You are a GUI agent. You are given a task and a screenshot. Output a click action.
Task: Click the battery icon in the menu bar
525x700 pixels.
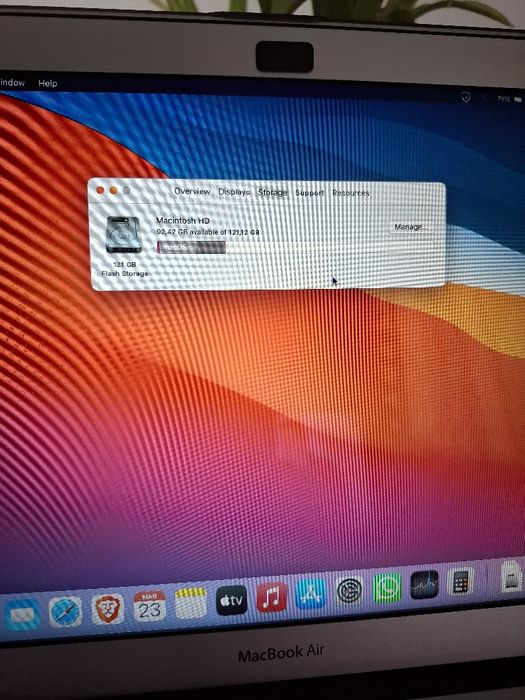(x=518, y=99)
